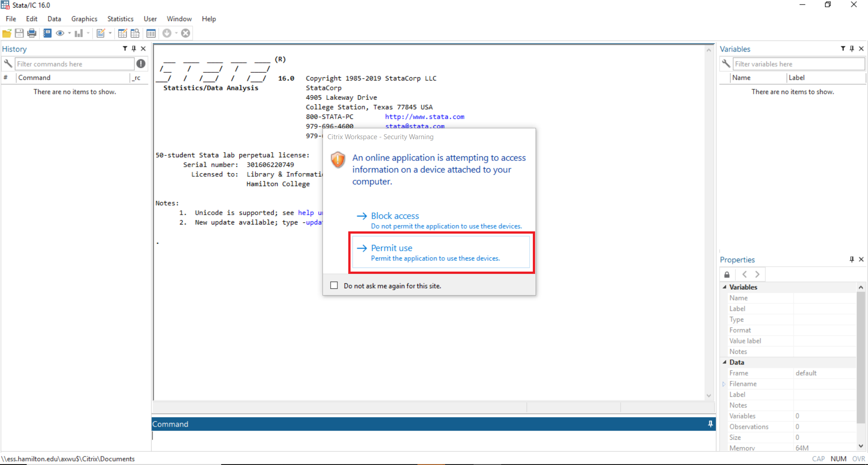Click the previous variable arrow in Properties
This screenshot has height=465, width=868.
coord(745,274)
